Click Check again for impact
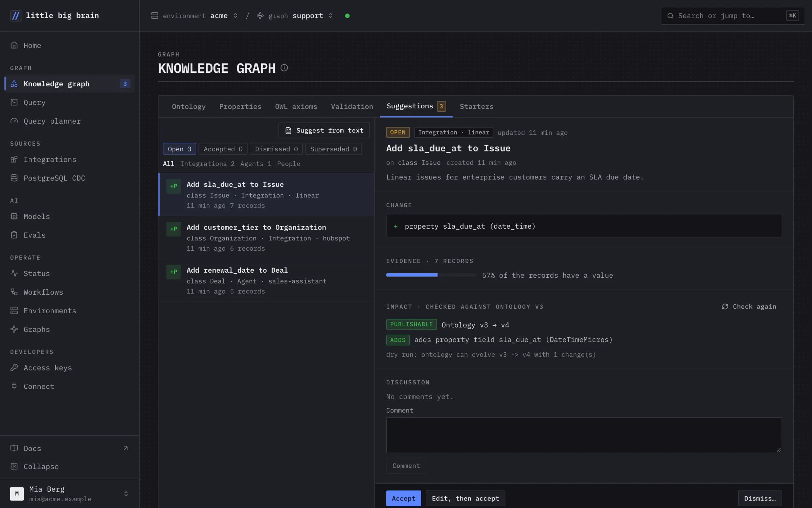The height and width of the screenshot is (508, 812). pos(749,306)
